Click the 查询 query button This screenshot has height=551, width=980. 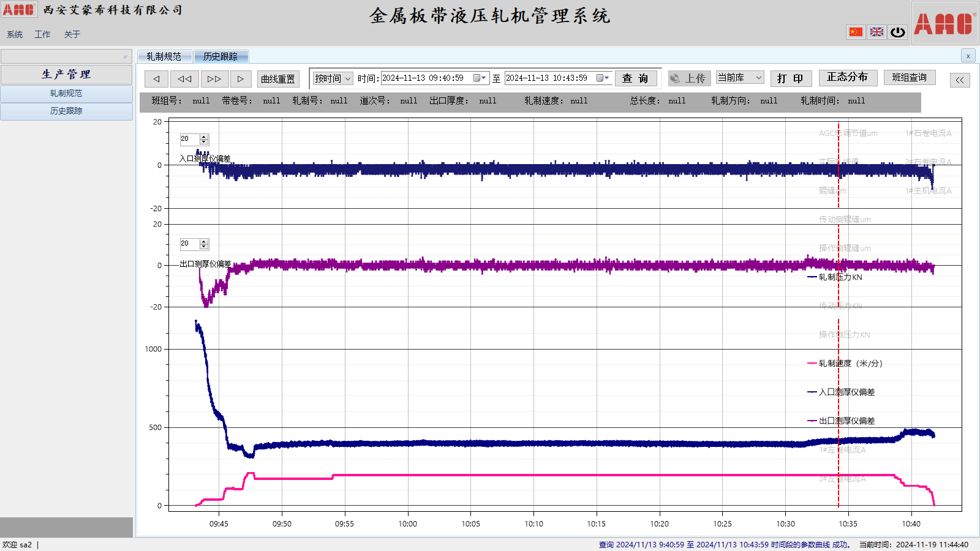(635, 78)
